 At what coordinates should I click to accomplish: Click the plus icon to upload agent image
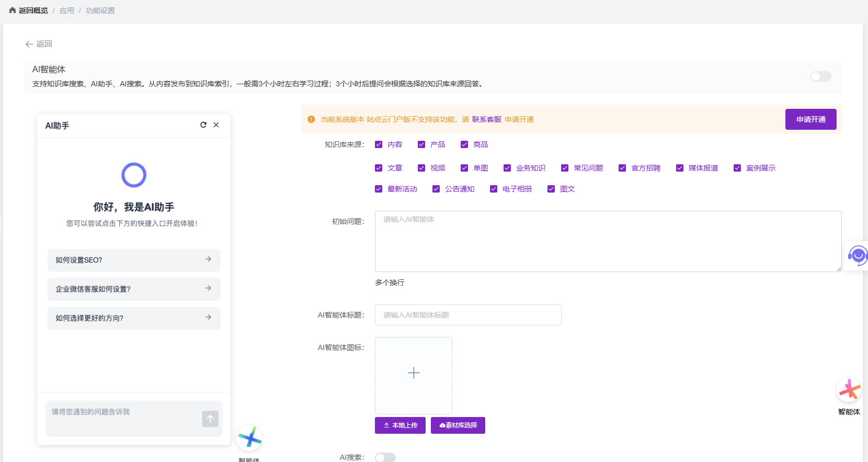[x=413, y=373]
